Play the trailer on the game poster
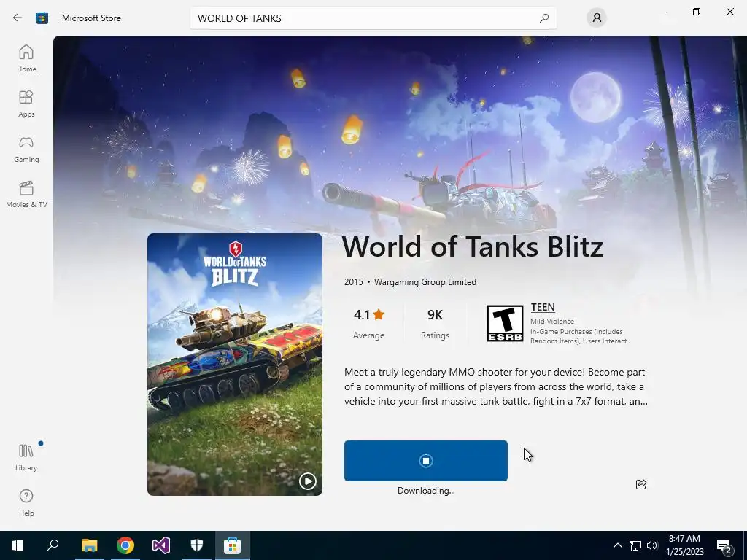Image resolution: width=747 pixels, height=560 pixels. [x=307, y=481]
